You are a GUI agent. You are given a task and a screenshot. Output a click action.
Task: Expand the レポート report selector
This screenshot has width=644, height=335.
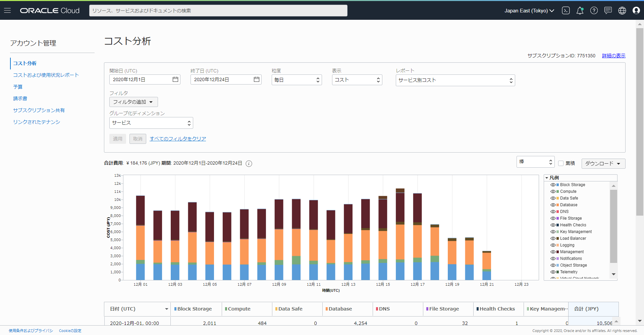[455, 80]
